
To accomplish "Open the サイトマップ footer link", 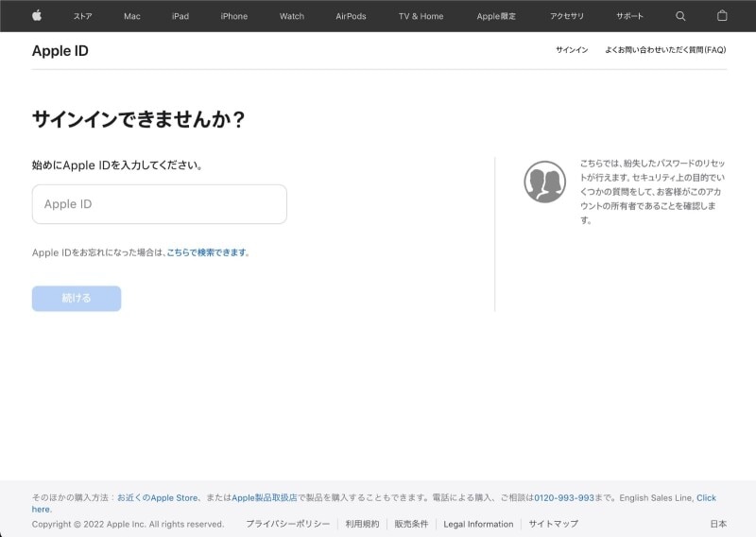I will click(x=554, y=524).
